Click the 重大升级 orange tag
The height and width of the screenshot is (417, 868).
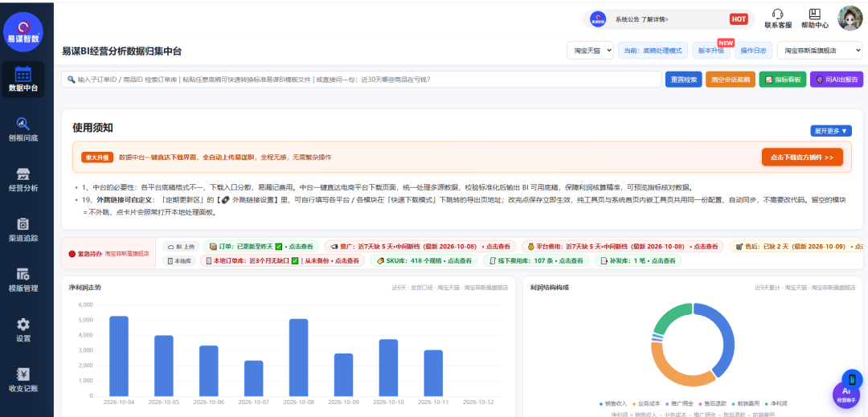coord(97,157)
